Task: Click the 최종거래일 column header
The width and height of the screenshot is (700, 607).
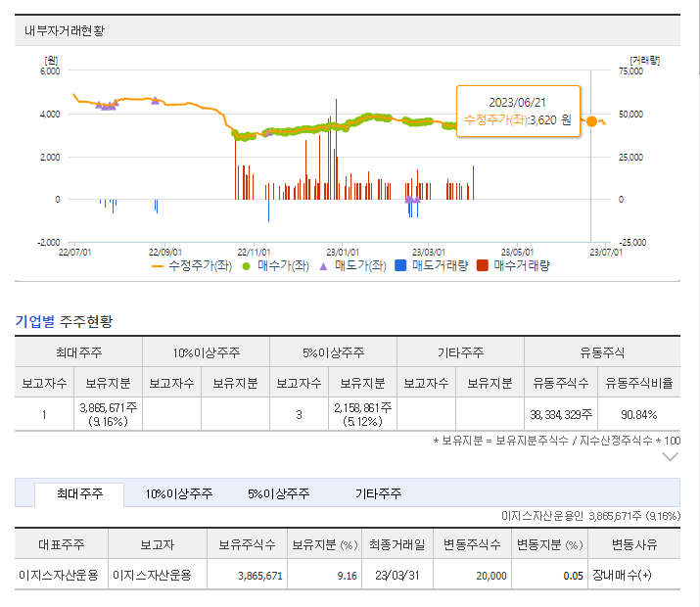Action: coord(397,544)
